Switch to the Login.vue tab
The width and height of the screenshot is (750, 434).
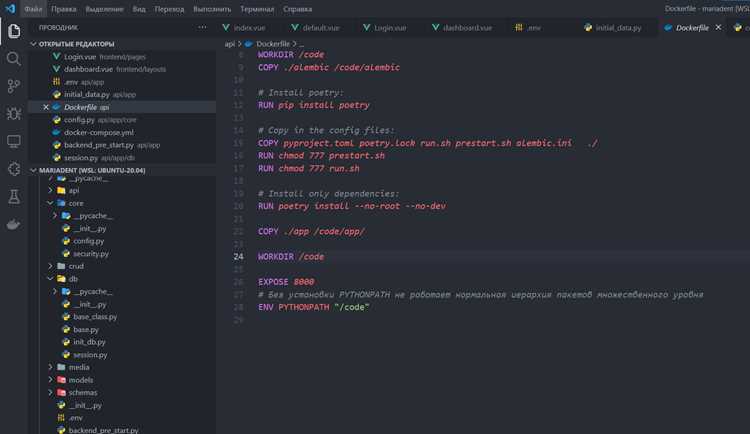[x=386, y=28]
